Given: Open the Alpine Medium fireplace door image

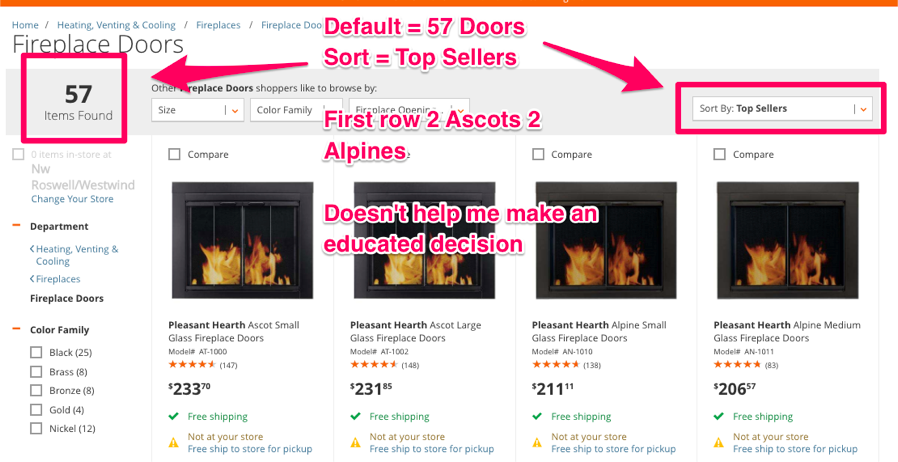Looking at the screenshot, I should pyautogui.click(x=787, y=240).
